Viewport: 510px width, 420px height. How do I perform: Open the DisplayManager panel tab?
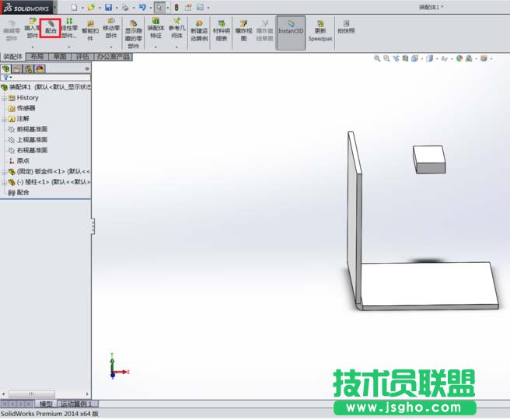pos(40,68)
